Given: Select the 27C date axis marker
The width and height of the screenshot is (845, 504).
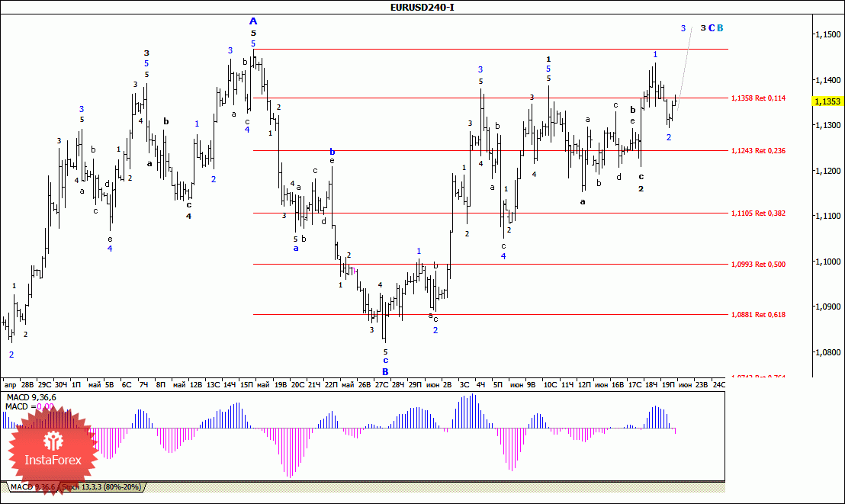Looking at the screenshot, I should (381, 384).
